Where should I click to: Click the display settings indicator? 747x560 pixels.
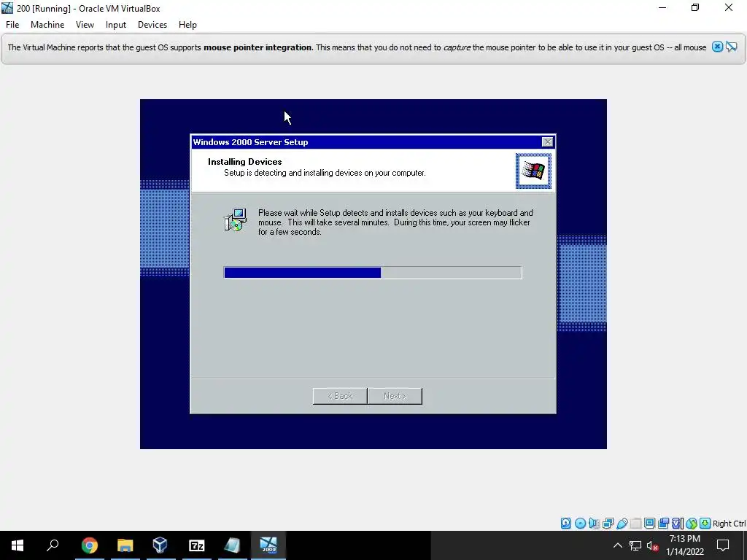[649, 524]
